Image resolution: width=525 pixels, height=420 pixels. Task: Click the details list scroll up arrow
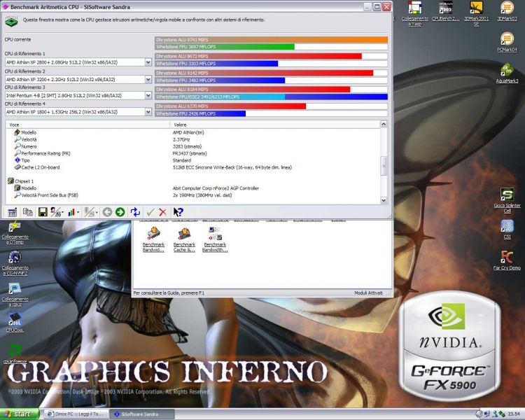[384, 125]
